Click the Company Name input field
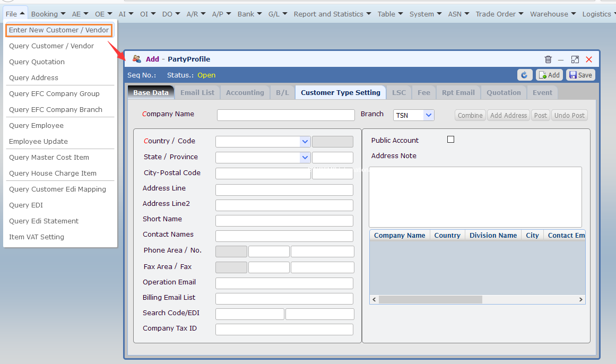This screenshot has width=616, height=364. point(285,115)
